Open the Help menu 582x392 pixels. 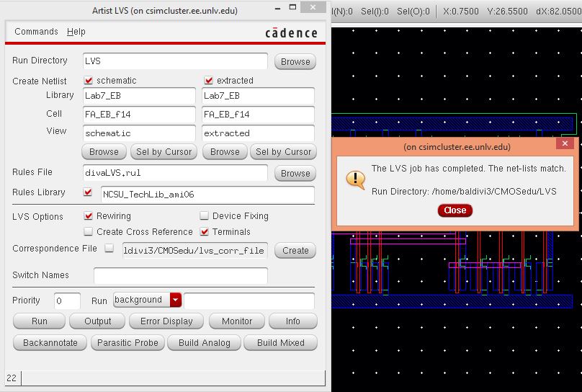[x=76, y=32]
